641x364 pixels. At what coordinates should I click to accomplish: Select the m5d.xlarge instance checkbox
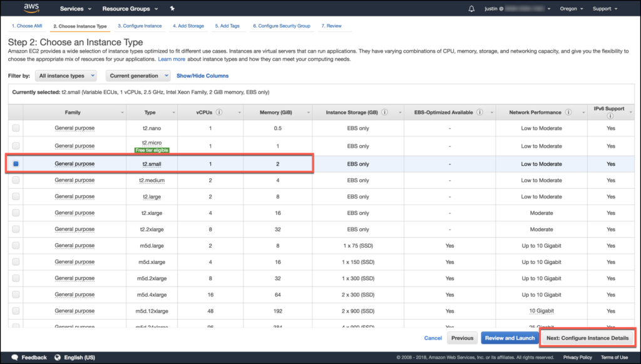(x=16, y=262)
